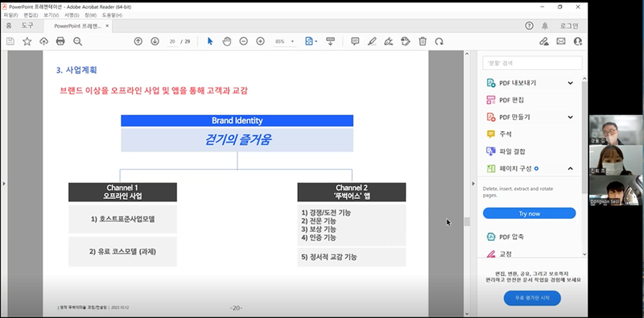Viewport: 644px width, 318px height.
Task: Zoom in with plus icon
Action: tap(260, 41)
